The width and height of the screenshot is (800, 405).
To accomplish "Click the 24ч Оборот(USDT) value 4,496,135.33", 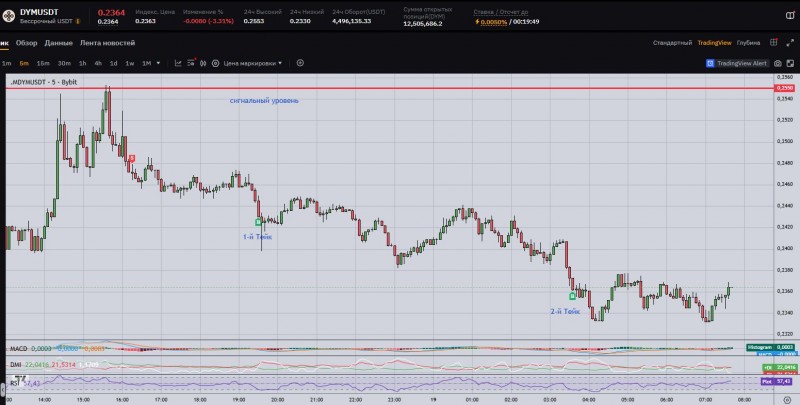I will click(x=352, y=21).
